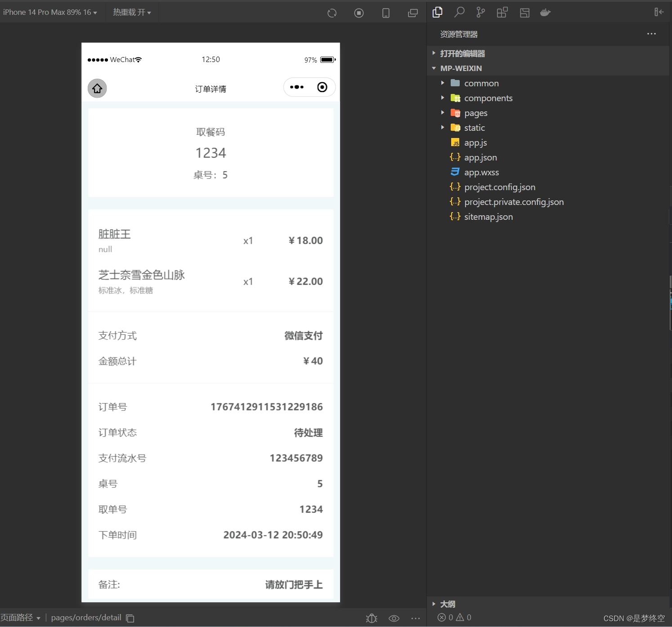Click the 微信支付 payment method value

pyautogui.click(x=304, y=336)
